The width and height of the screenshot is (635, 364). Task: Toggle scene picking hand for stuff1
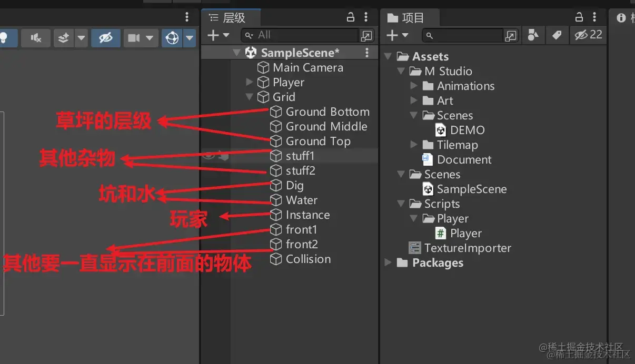click(x=223, y=156)
